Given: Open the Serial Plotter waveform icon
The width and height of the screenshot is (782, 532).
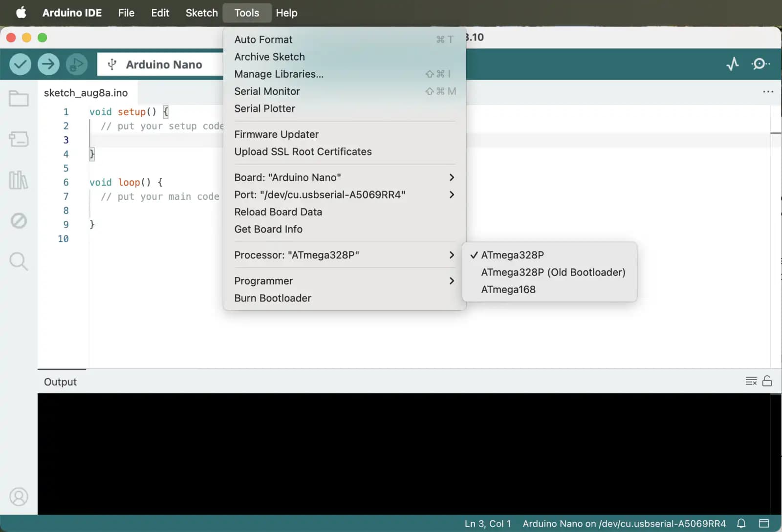Looking at the screenshot, I should (x=732, y=64).
